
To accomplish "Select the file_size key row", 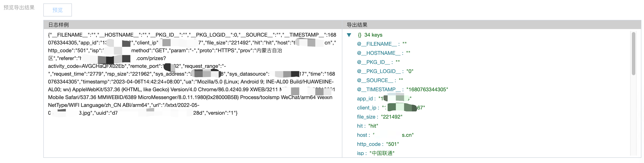I will coord(380,117).
